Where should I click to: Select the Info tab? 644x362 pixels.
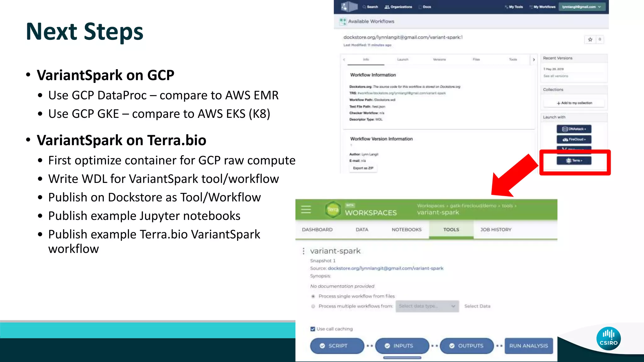pos(366,59)
